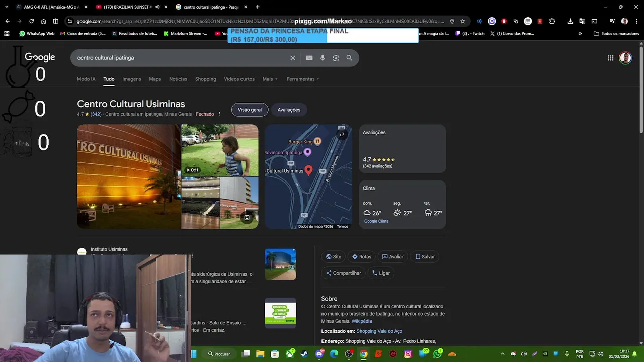
Task: Toggle the browser side panel icon
Action: [x=55, y=21]
